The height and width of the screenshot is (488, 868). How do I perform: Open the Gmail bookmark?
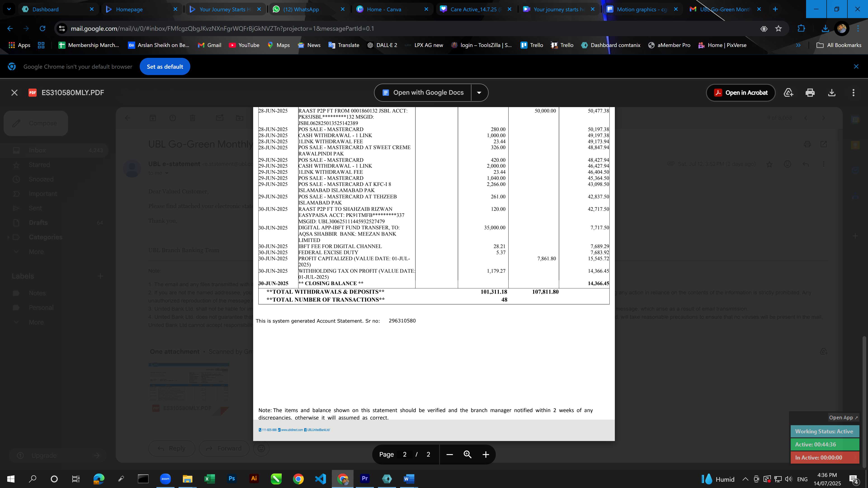pyautogui.click(x=210, y=45)
